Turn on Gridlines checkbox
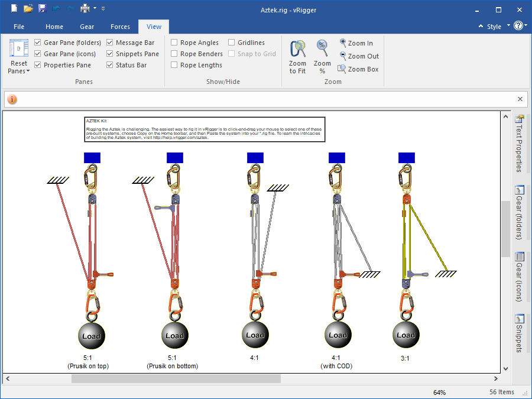532x399 pixels. click(232, 43)
